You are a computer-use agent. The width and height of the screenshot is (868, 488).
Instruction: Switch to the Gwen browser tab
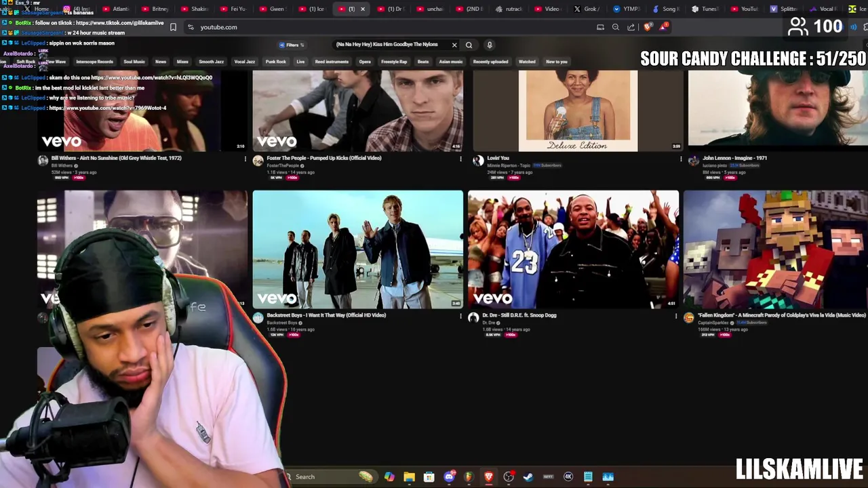(x=273, y=9)
